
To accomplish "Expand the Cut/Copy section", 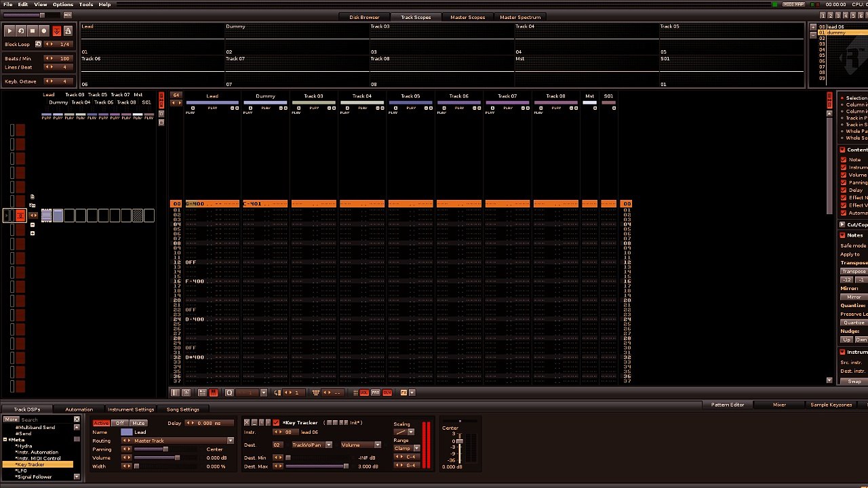I will click(x=842, y=224).
